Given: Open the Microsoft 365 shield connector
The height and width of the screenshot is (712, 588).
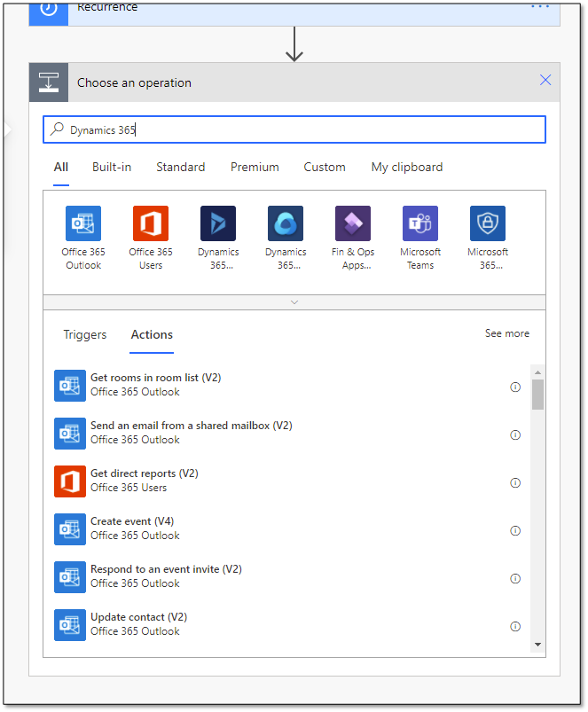Looking at the screenshot, I should coord(488,223).
